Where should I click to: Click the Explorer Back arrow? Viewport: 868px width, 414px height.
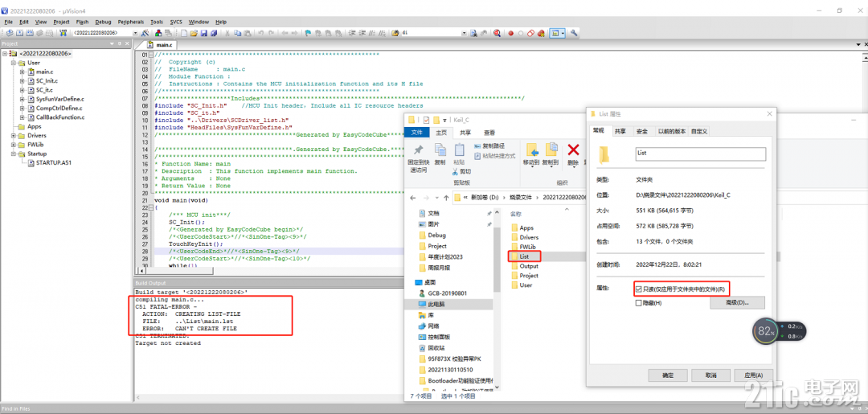click(x=413, y=198)
